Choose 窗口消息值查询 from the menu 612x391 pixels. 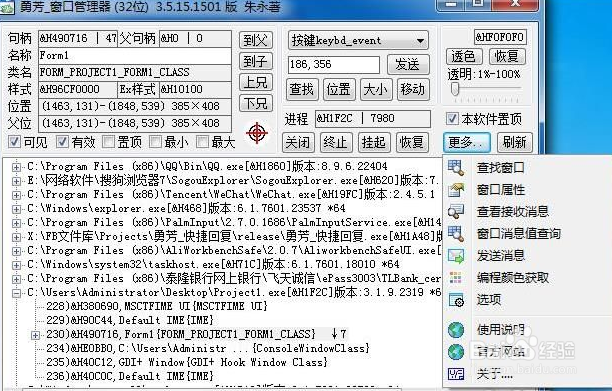click(519, 234)
